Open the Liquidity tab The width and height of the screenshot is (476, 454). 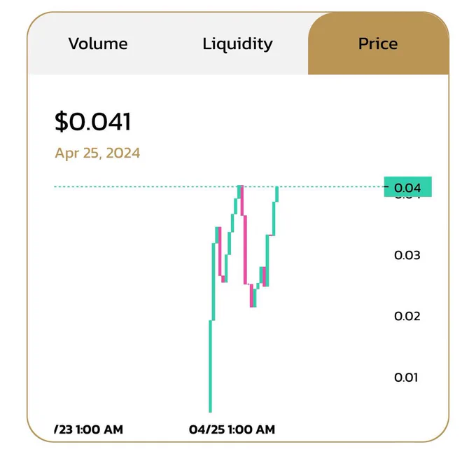coord(237,44)
